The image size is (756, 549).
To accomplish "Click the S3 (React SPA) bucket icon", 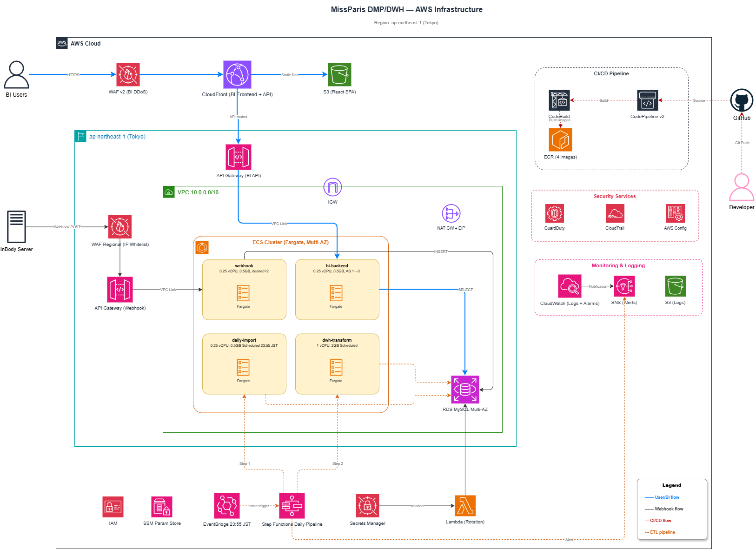I will 339,74.
